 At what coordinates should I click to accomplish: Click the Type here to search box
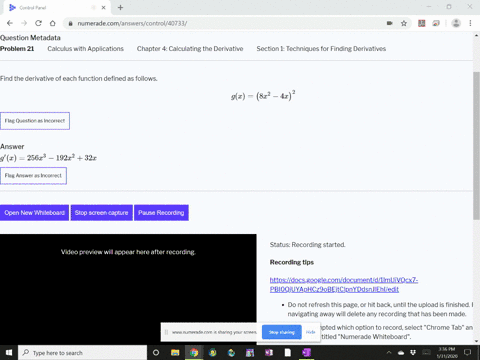coord(83,352)
